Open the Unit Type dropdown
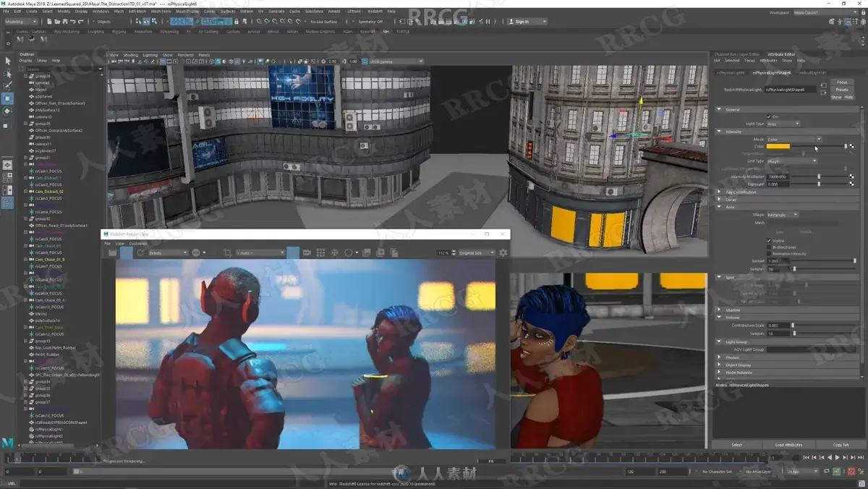 pos(792,161)
